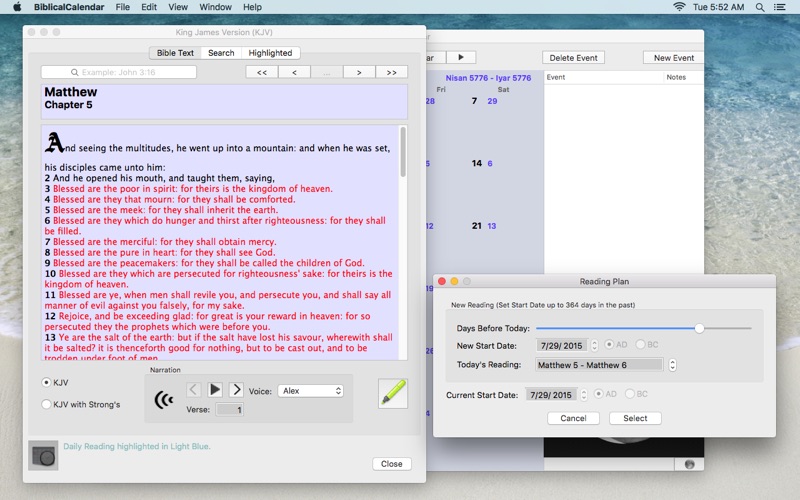Screen dimensions: 800x500
Task: Go to previous verse in narration
Action: pyautogui.click(x=193, y=390)
